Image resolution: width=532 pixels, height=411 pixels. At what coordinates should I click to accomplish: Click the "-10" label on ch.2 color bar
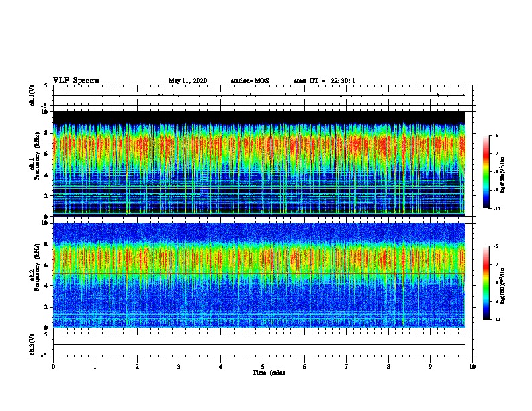click(x=496, y=320)
